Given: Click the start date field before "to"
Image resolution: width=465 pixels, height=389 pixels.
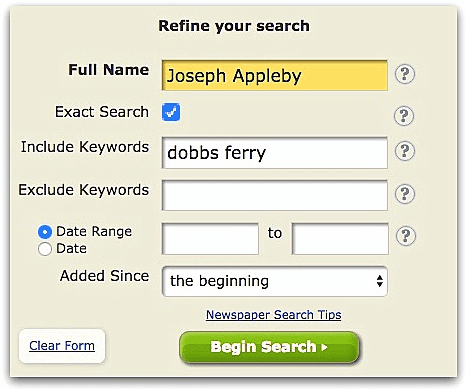Looking at the screenshot, I should pos(210,239).
